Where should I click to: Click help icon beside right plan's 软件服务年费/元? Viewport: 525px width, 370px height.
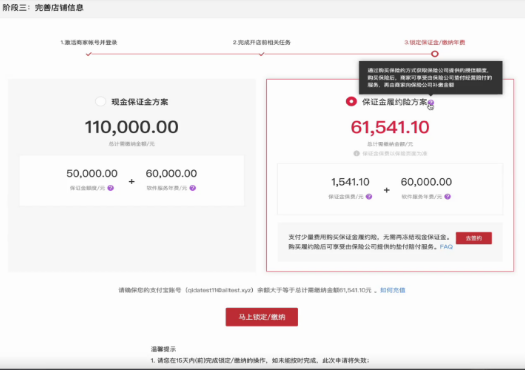coord(448,197)
